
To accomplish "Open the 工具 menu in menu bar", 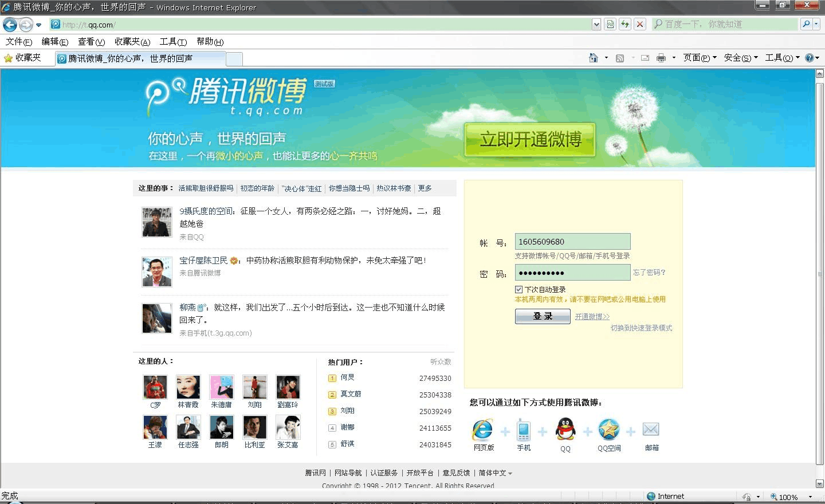I will pyautogui.click(x=174, y=42).
